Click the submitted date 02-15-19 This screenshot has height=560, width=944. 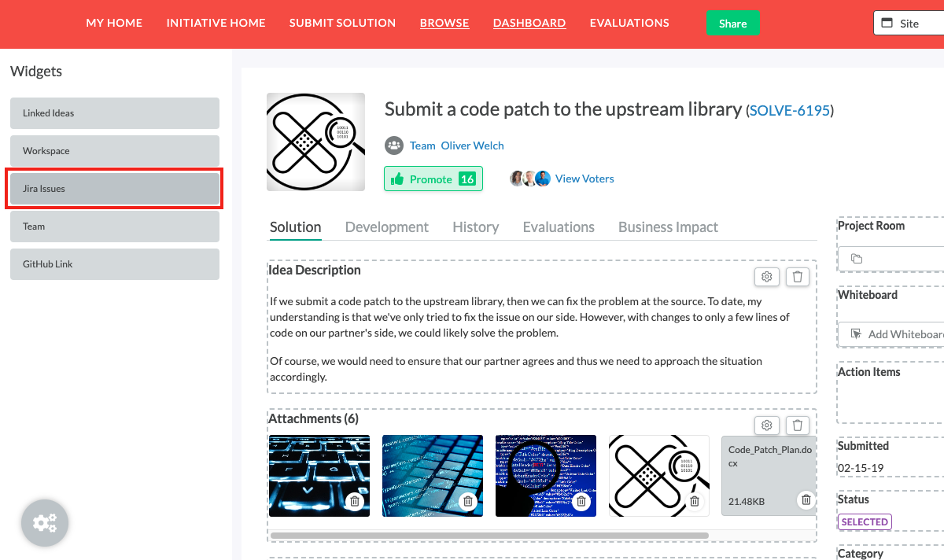861,468
